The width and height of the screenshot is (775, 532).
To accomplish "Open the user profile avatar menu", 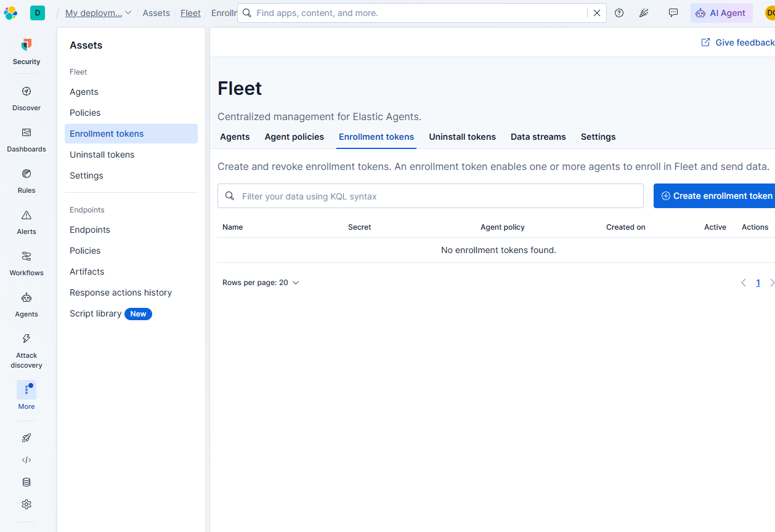I will [x=770, y=13].
